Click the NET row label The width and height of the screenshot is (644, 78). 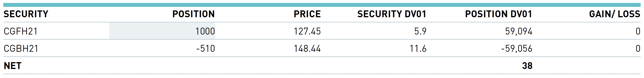13,65
